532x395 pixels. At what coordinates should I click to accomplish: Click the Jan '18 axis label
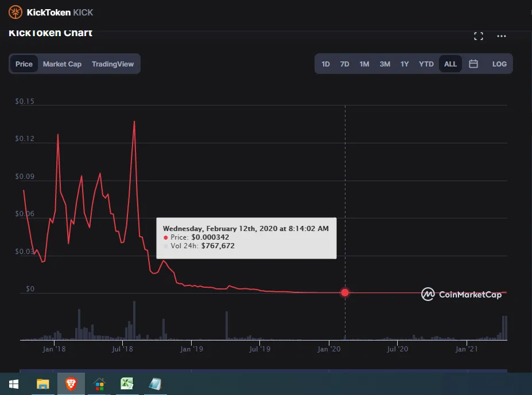click(x=54, y=349)
